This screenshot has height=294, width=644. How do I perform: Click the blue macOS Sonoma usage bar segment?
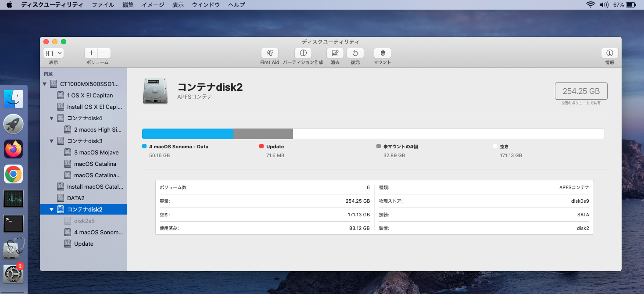[x=187, y=134]
